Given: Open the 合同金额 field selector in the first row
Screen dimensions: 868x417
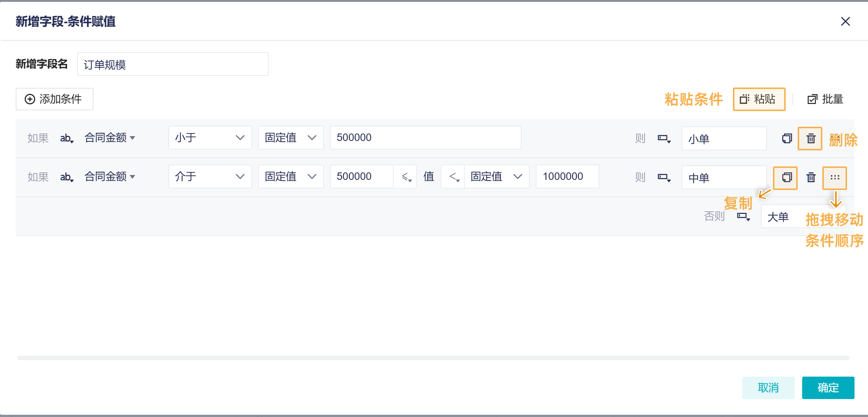Looking at the screenshot, I should (110, 138).
